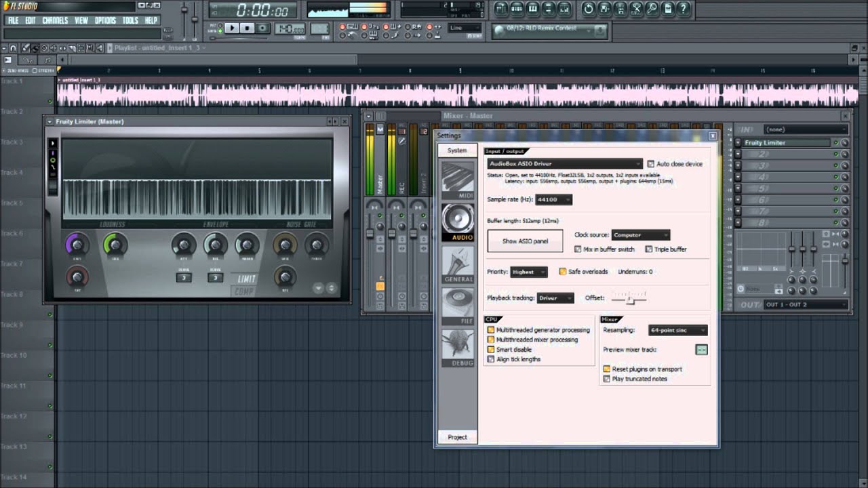The width and height of the screenshot is (868, 488).
Task: Toggle Mix in buffer switch checkbox
Action: (x=578, y=249)
